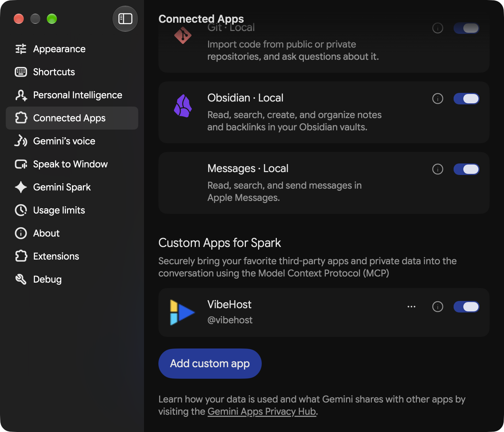Show info for Obsidian Local
504x432 pixels.
[x=438, y=99]
